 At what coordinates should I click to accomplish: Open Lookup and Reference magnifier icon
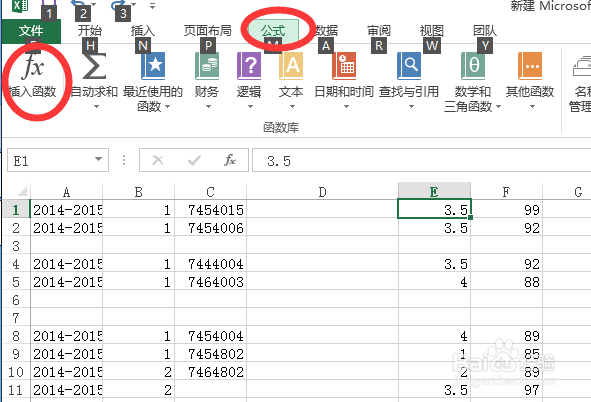[x=409, y=66]
